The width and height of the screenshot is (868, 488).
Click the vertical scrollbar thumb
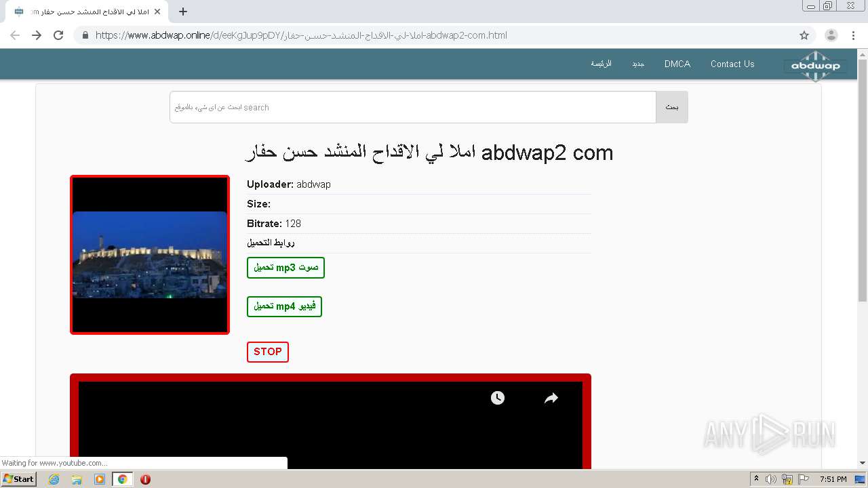(863, 180)
